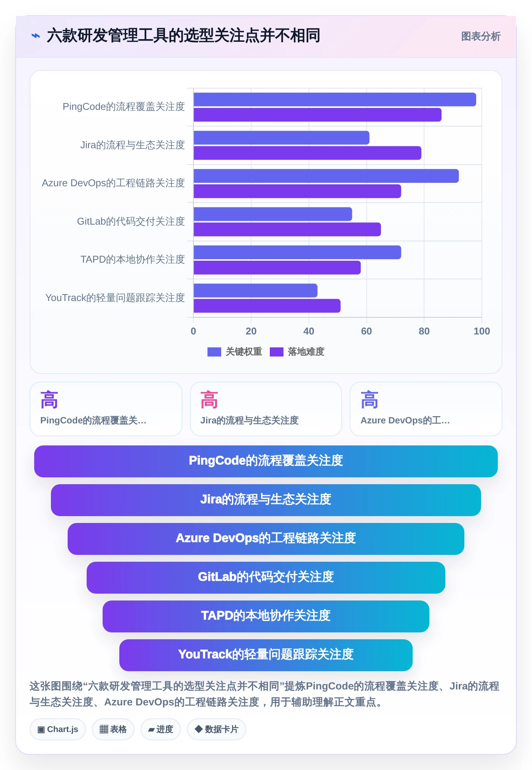This screenshot has width=532, height=770.
Task: Click axis label TAPD的本地协作关注度
Action: pos(132,260)
